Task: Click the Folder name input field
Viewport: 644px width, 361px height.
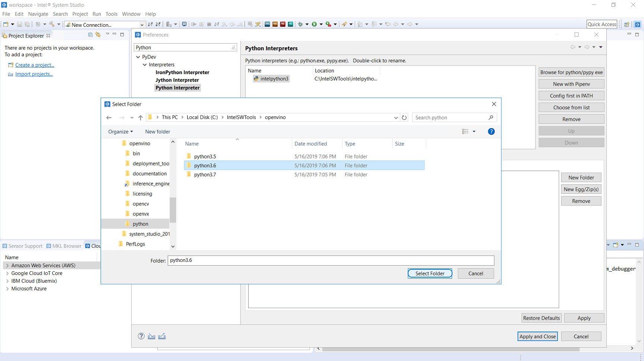Action: click(331, 260)
